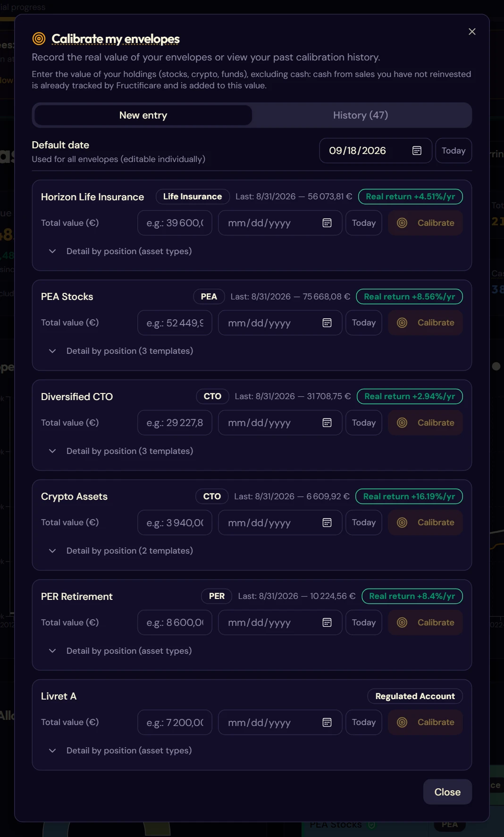Select the New entry tab
This screenshot has height=837, width=504.
pyautogui.click(x=143, y=115)
